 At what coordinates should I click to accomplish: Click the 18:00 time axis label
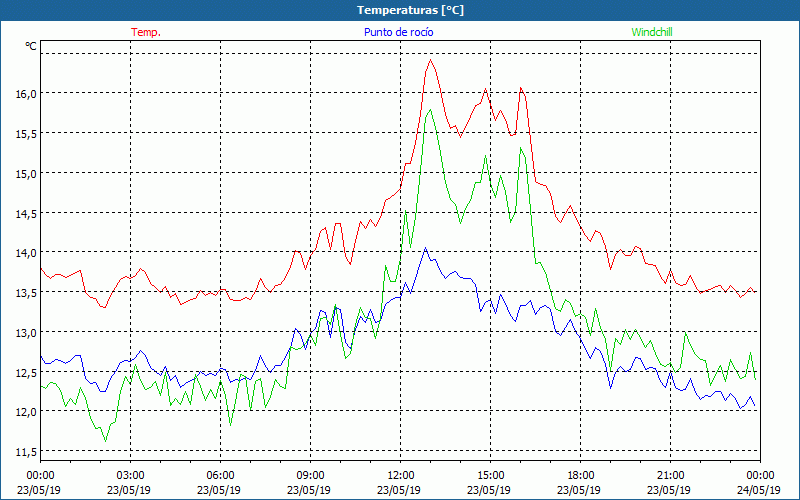[581, 476]
